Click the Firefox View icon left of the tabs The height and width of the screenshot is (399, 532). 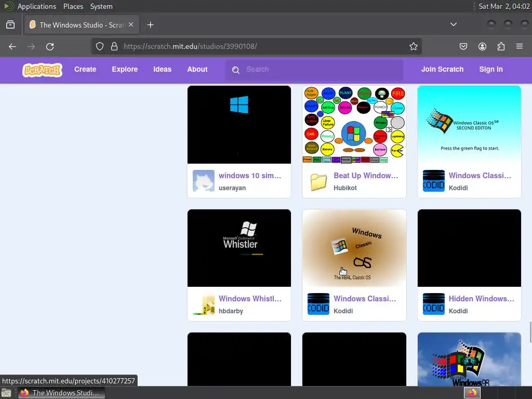click(10, 25)
